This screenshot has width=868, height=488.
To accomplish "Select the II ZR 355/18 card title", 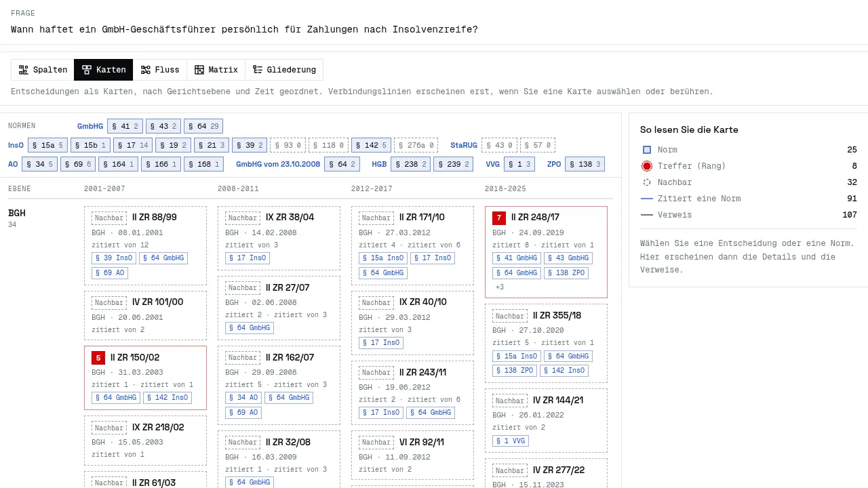I will [557, 316].
